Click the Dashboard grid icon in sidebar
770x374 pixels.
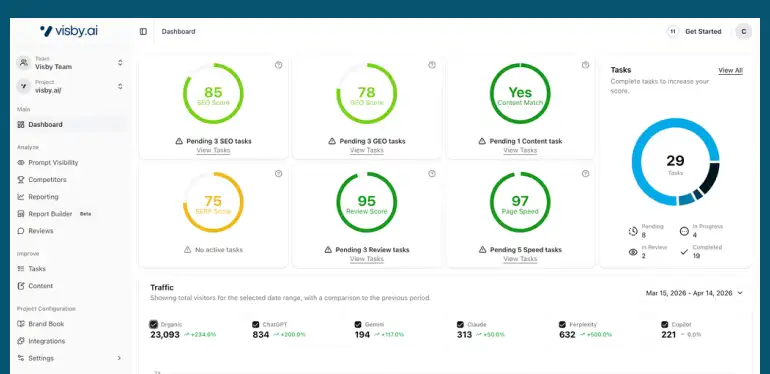pyautogui.click(x=21, y=125)
